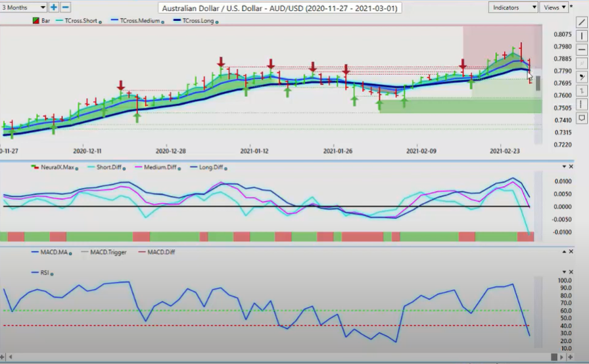Click the 0.8075 price axis label
The height and width of the screenshot is (364, 589).
[562, 34]
